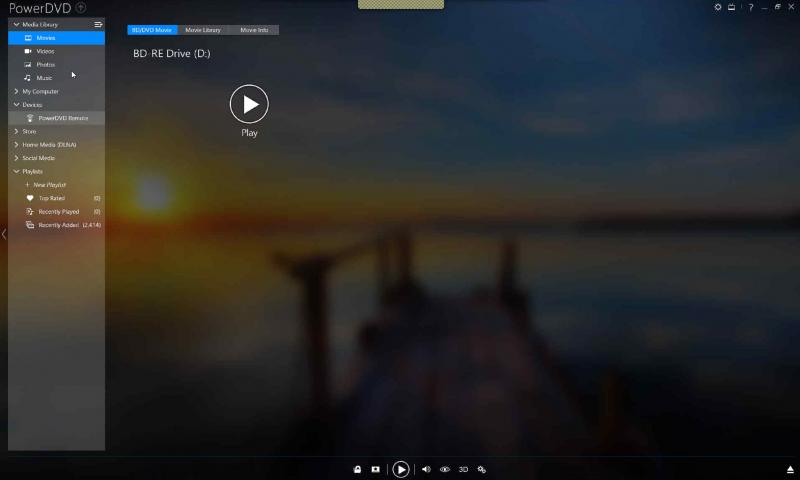
Task: Collapse the Media Library section
Action: [16, 24]
